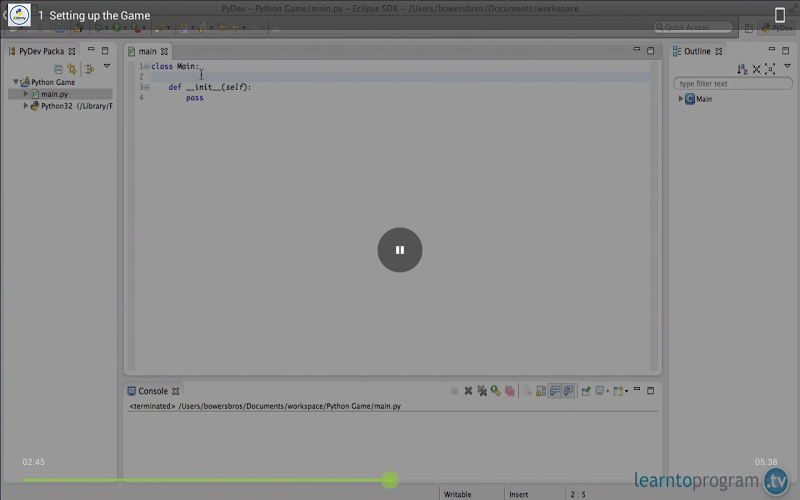800x500 pixels.
Task: Click the red Terminate All console icon
Action: [x=509, y=391]
